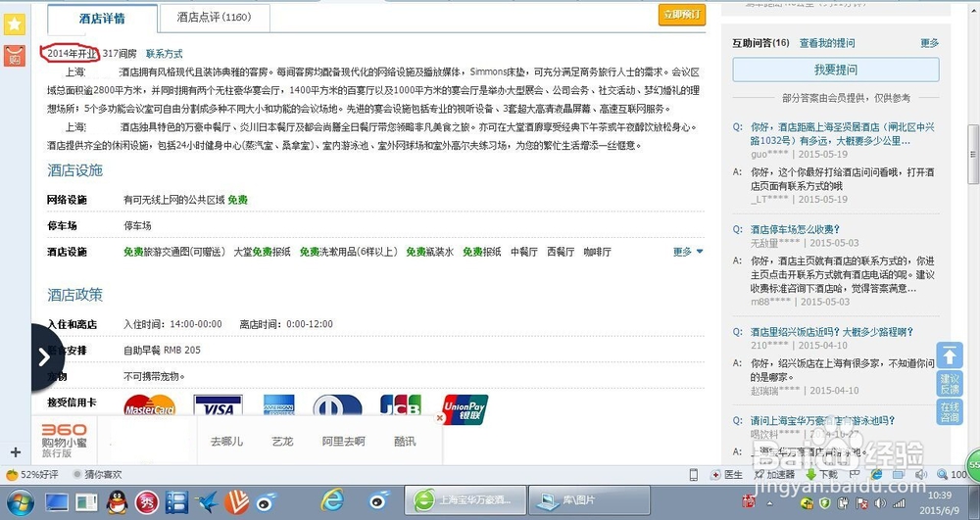Open question about 绍兴饭店 distance
980x520 pixels.
pos(831,331)
